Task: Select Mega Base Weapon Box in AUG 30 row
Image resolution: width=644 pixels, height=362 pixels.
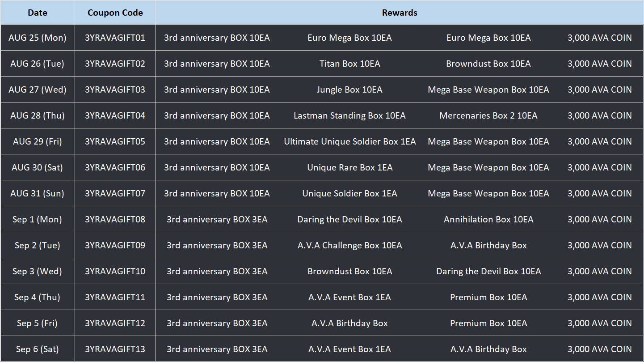Action: coord(488,167)
